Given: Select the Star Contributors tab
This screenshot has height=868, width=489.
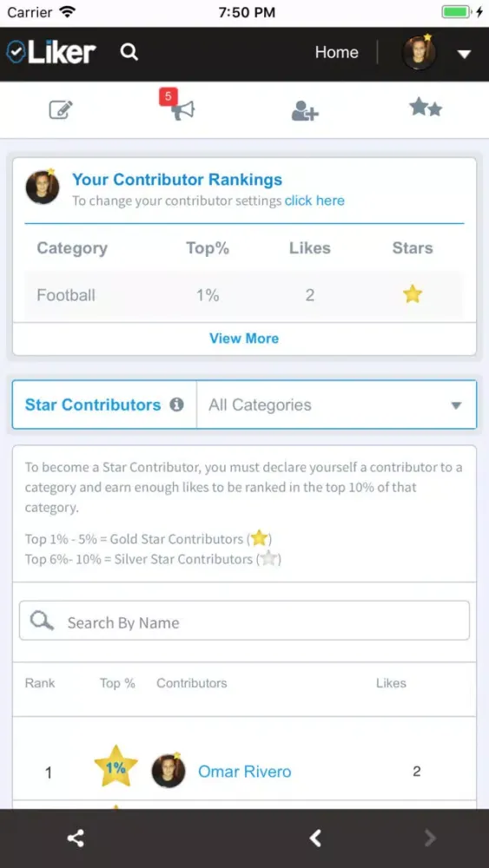Looking at the screenshot, I should pyautogui.click(x=93, y=404).
